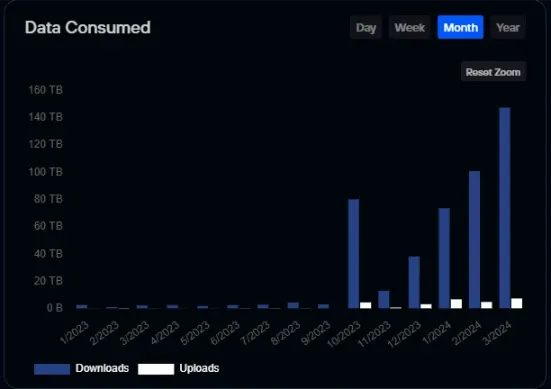Click the 10/2023 downloads bar
551x389 pixels.
pos(354,254)
